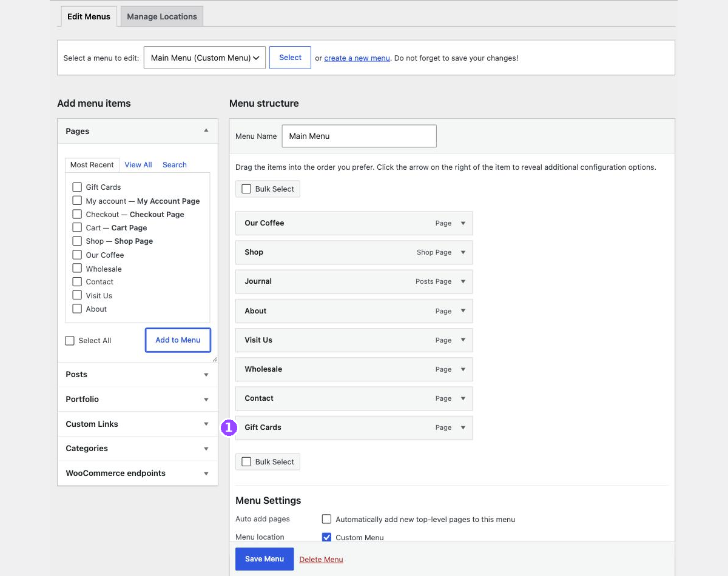This screenshot has height=576, width=728.
Task: Expand the Our Coffee menu item arrow
Action: tap(463, 223)
